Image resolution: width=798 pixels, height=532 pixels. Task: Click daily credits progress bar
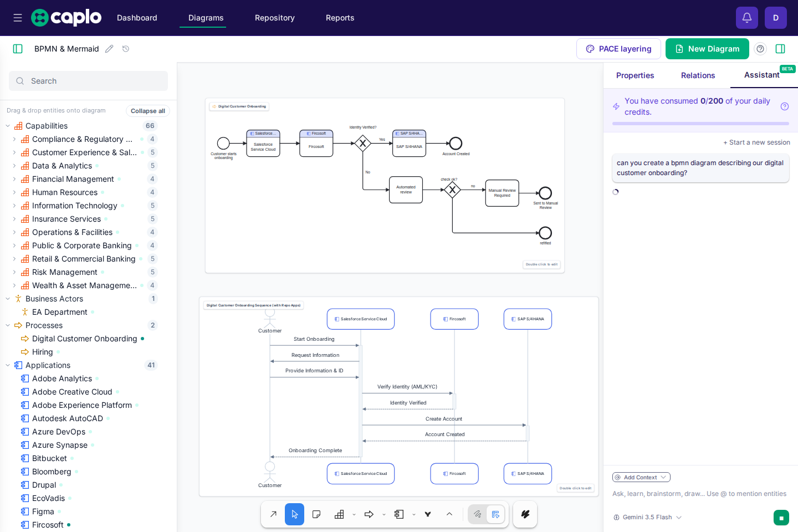click(700, 124)
